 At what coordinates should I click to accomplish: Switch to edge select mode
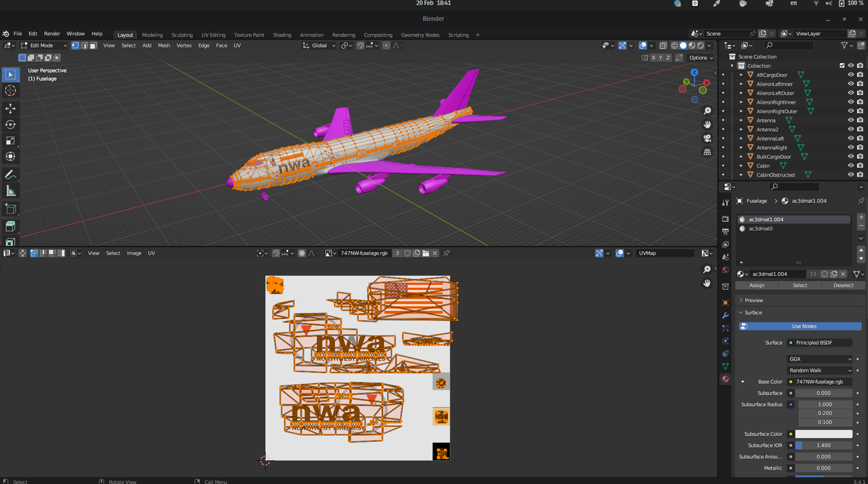click(84, 45)
